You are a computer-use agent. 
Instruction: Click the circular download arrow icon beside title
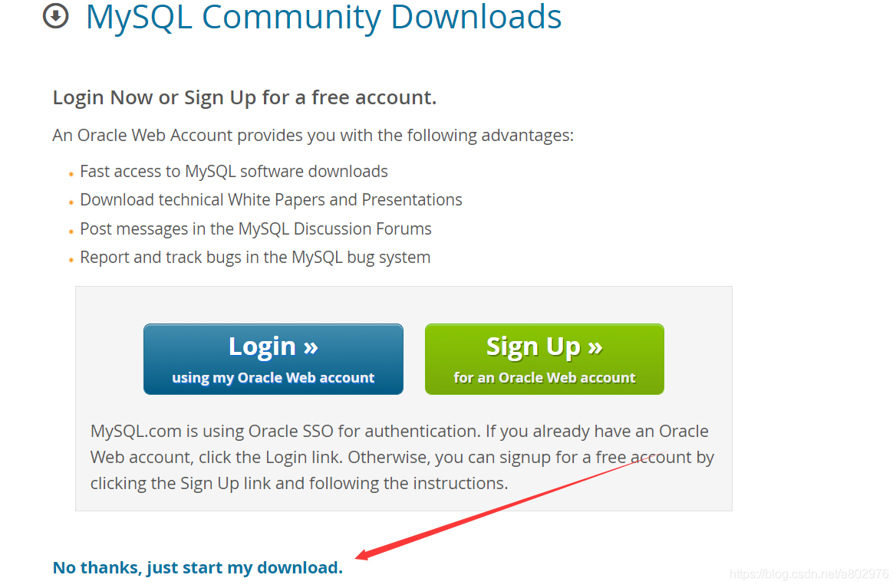pyautogui.click(x=55, y=15)
